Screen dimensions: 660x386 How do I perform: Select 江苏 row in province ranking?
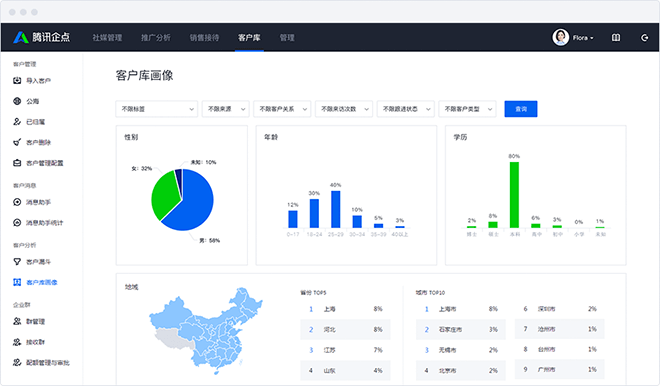(345, 350)
